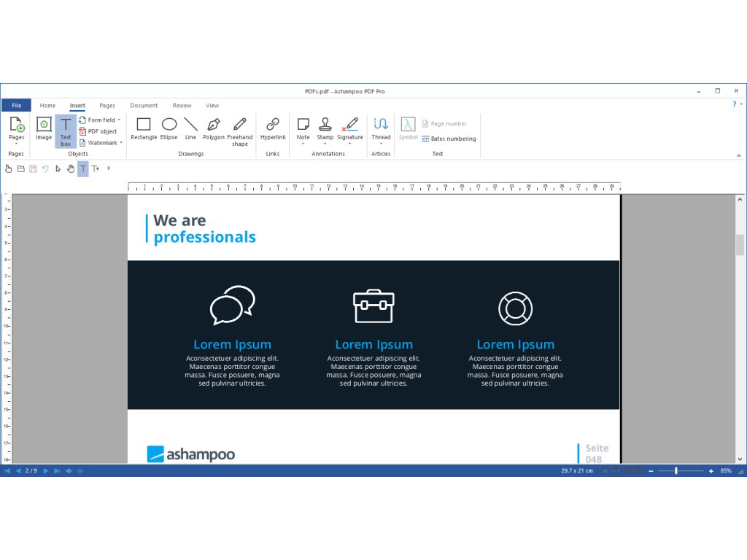Open the File menu
The image size is (747, 560).
click(x=16, y=106)
